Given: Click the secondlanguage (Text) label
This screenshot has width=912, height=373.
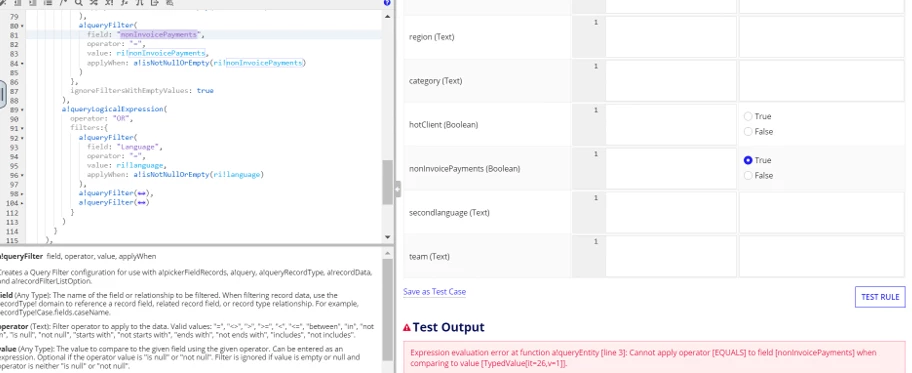Looking at the screenshot, I should [x=449, y=212].
